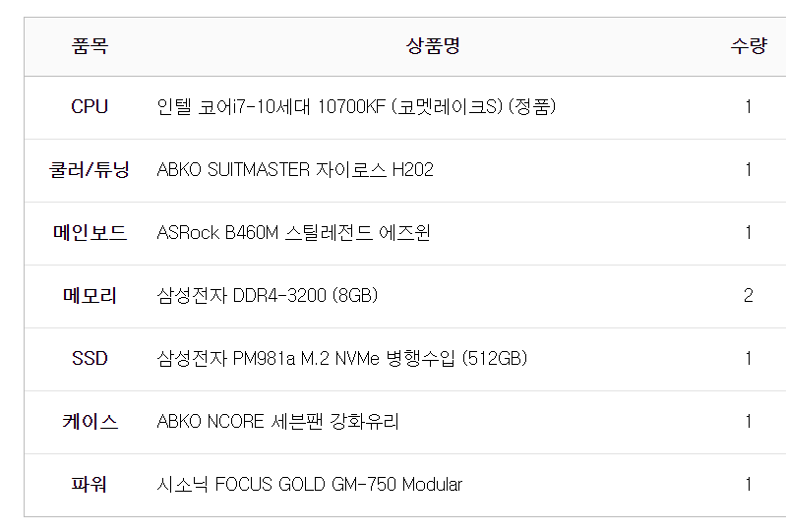Open the 인텔 코어i7-10세대 10700KF product
The height and width of the screenshot is (532, 786).
(356, 107)
